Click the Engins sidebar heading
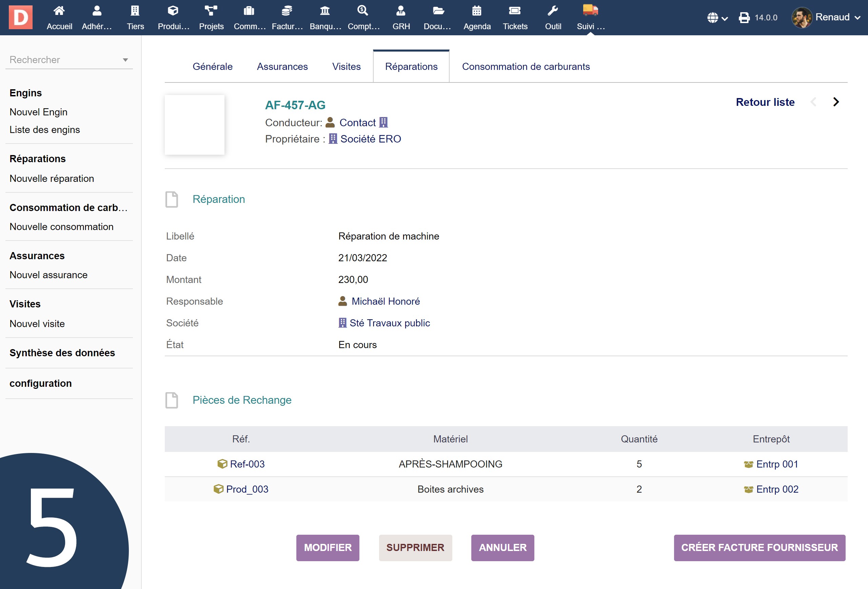Viewport: 868px width, 589px height. [x=25, y=93]
